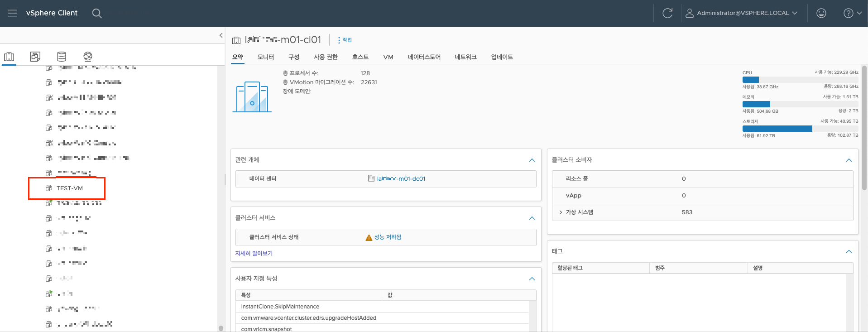Open the feedback smiley icon
The image size is (868, 332).
(821, 13)
